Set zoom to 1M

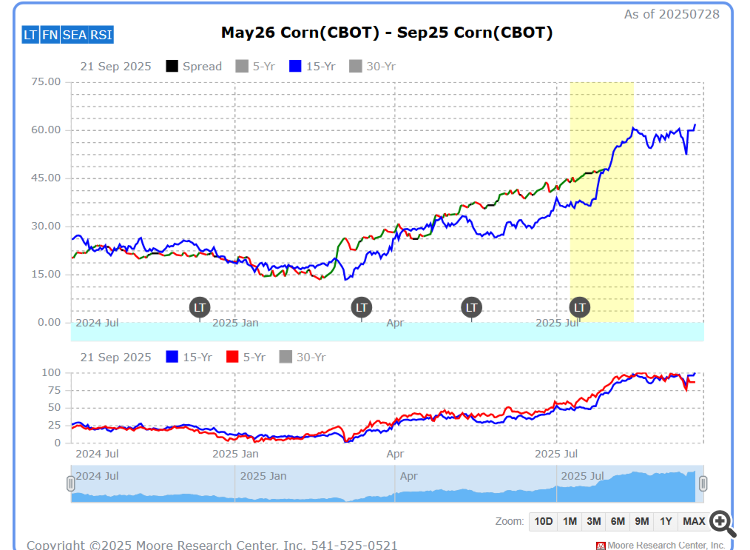tap(569, 521)
